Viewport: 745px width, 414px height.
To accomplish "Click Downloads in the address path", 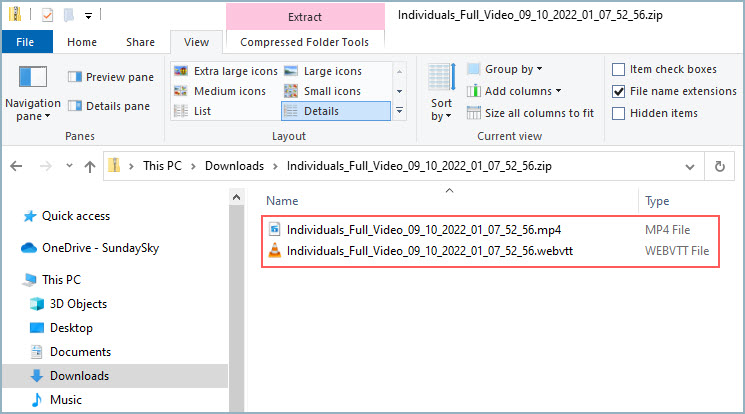I will click(234, 166).
